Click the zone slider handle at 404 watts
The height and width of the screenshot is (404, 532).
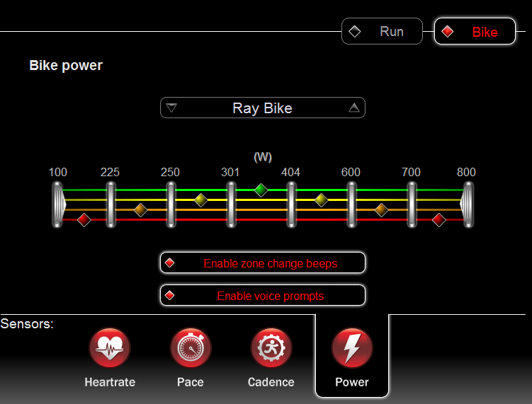pos(291,204)
